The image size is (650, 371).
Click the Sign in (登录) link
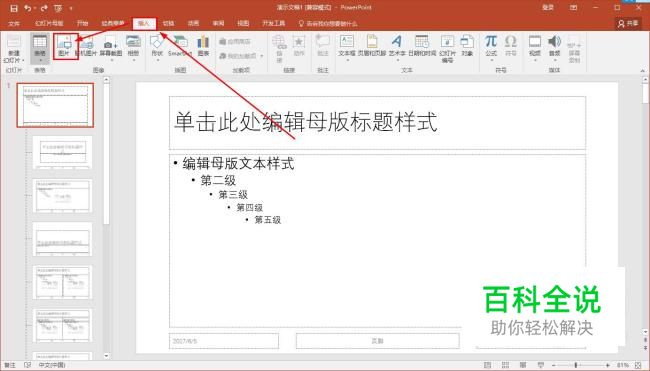pyautogui.click(x=548, y=7)
